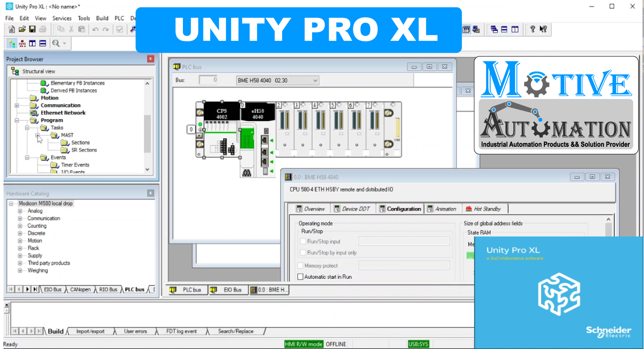Click the context-sensitive help arrow icon

click(x=542, y=29)
